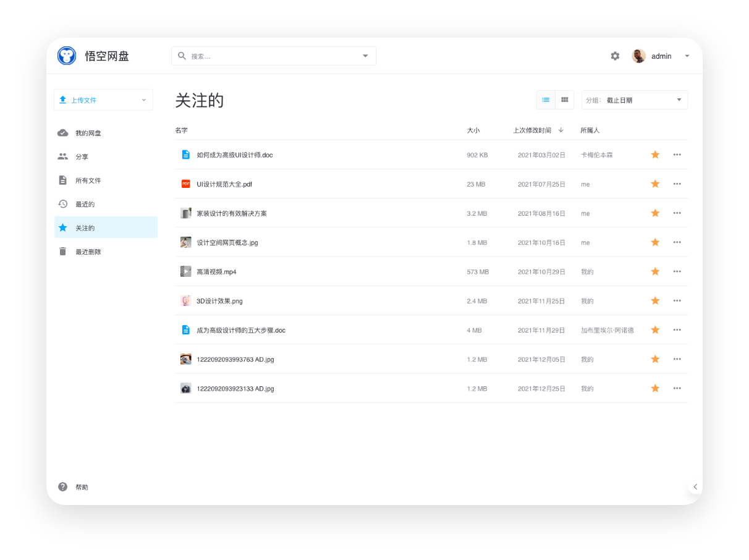Unstar 如何成为高级UI设计师.doc

pos(655,155)
